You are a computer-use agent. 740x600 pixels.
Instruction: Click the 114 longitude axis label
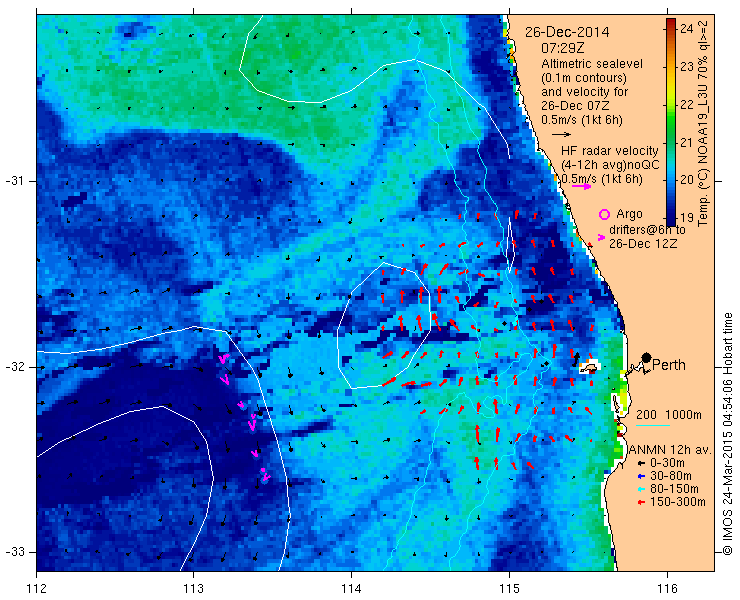(351, 589)
